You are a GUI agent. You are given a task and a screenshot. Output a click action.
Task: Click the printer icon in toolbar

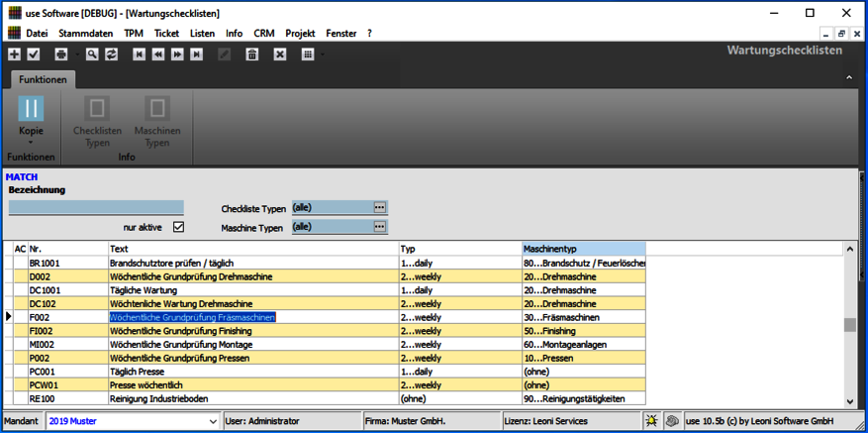[x=61, y=54]
